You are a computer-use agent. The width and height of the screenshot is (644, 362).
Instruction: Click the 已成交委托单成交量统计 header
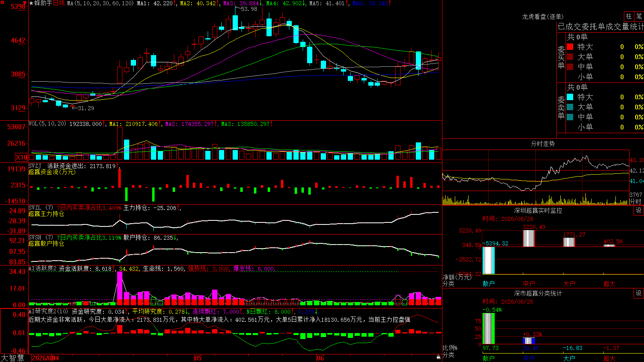click(601, 27)
